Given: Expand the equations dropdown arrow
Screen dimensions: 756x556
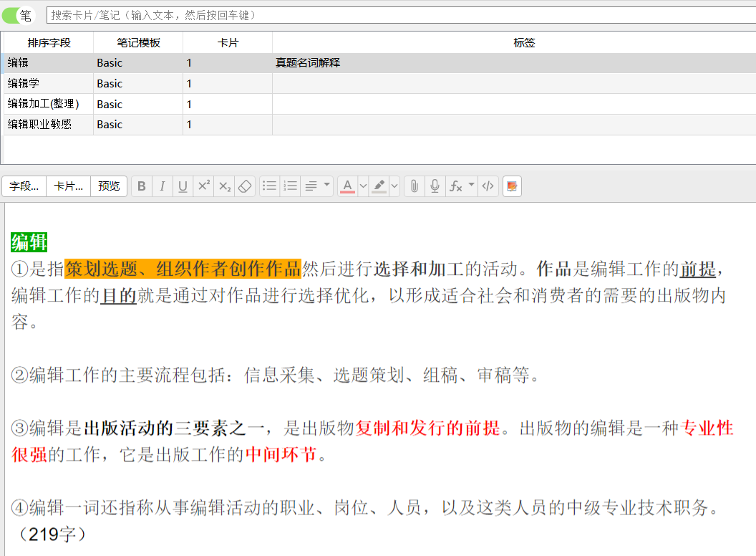Looking at the screenshot, I should (x=472, y=186).
